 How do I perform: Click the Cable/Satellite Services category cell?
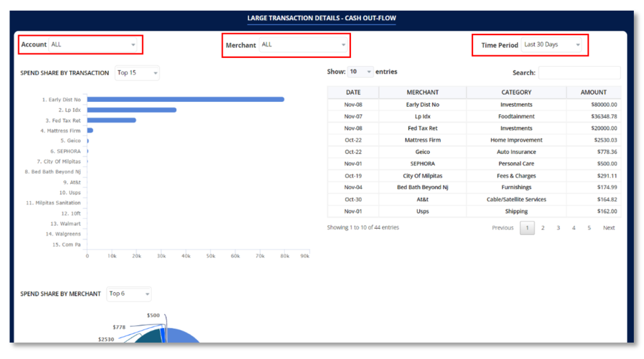516,199
